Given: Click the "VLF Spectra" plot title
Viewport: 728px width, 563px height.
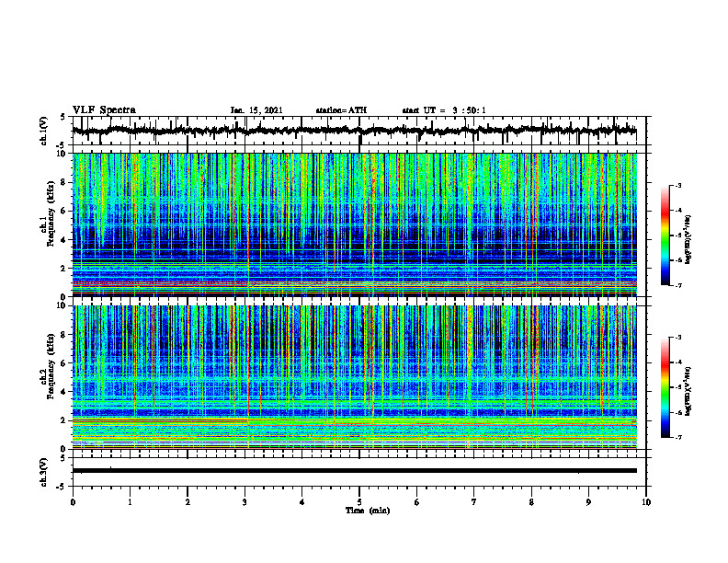Looking at the screenshot, I should tap(104, 109).
